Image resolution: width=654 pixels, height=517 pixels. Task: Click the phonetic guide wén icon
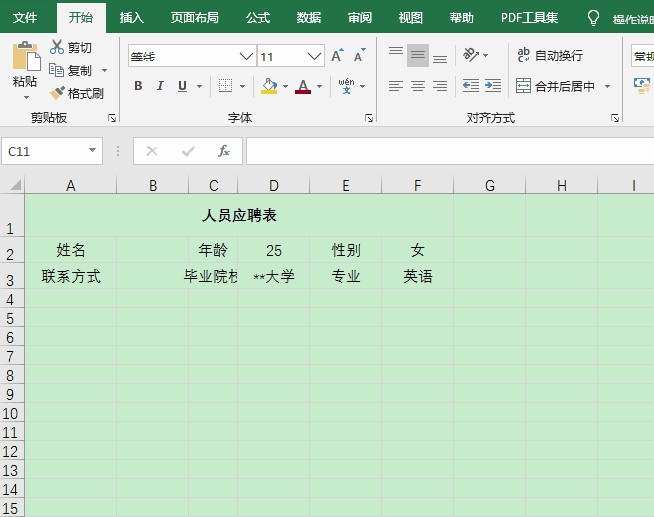346,86
